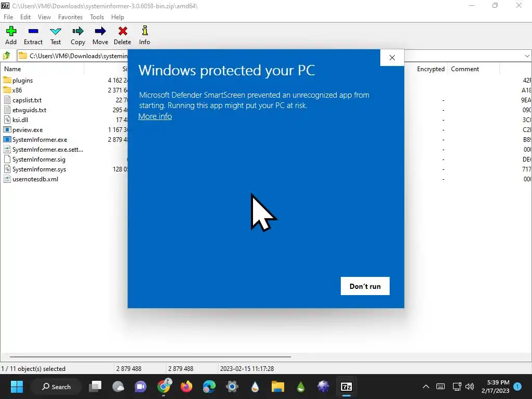The height and width of the screenshot is (399, 532).
Task: Select the ksi.dll file icon
Action: point(7,120)
